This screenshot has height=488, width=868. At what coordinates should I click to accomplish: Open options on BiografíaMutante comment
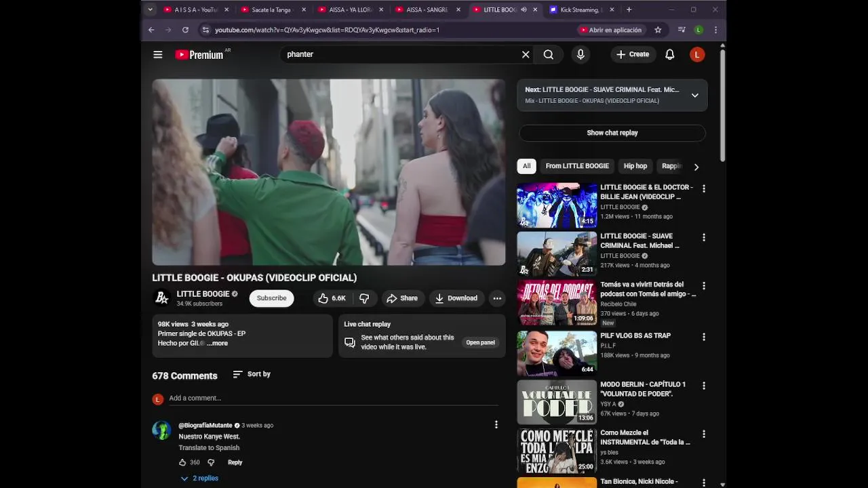click(x=496, y=424)
